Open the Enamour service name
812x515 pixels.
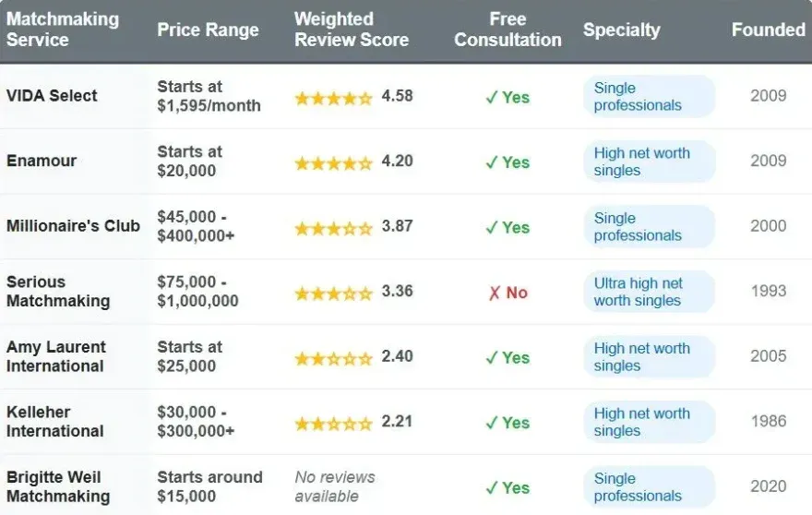click(x=42, y=161)
